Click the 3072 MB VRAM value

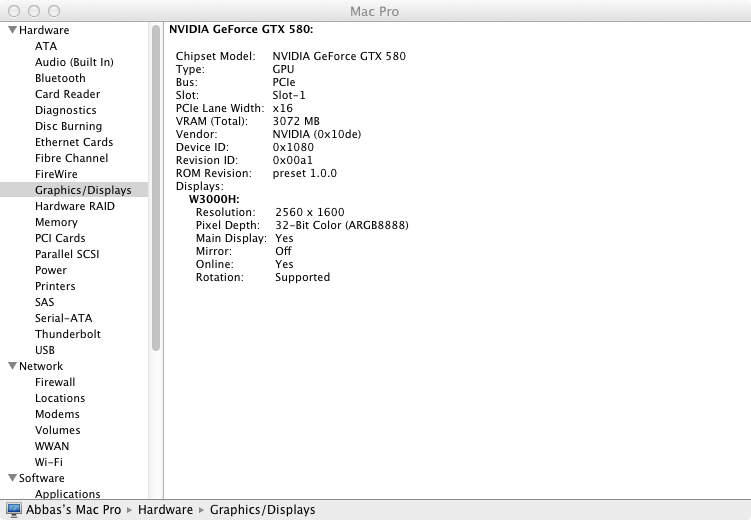click(x=296, y=121)
